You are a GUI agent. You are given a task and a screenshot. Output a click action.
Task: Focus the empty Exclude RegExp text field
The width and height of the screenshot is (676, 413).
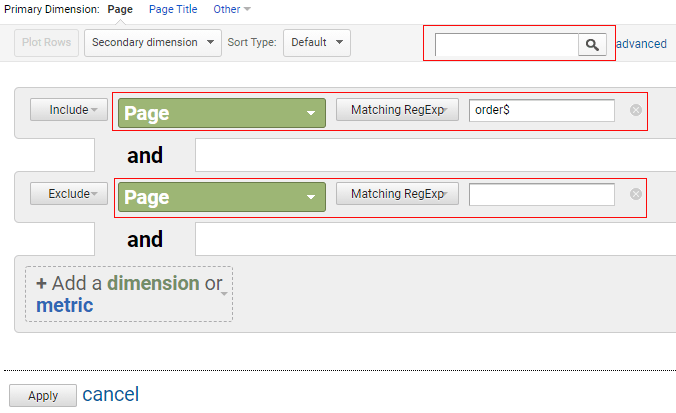point(541,194)
